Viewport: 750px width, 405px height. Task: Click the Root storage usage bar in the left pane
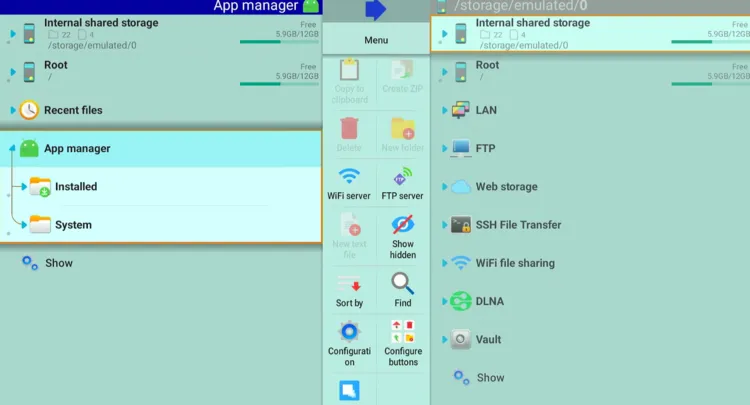[x=279, y=84]
